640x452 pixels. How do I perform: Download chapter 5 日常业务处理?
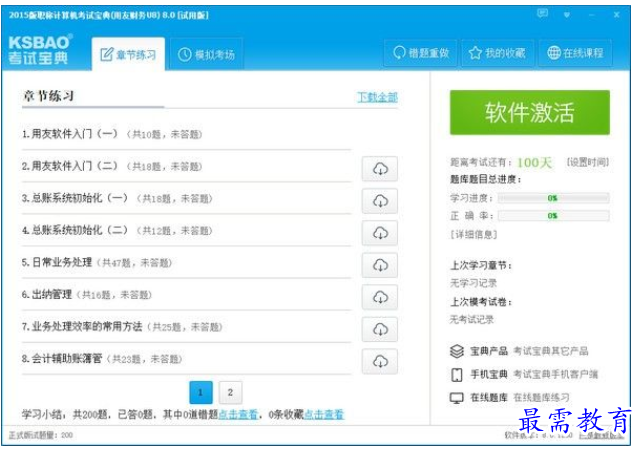(x=380, y=265)
